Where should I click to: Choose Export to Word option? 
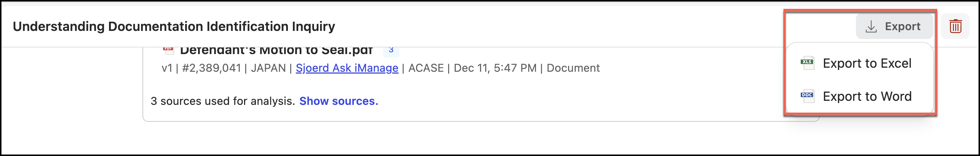867,96
